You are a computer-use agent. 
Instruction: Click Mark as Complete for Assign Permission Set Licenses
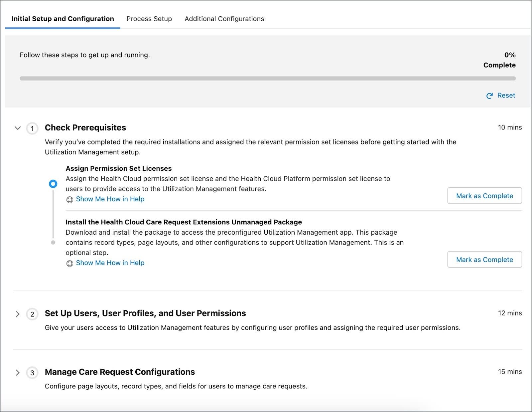pyautogui.click(x=484, y=196)
